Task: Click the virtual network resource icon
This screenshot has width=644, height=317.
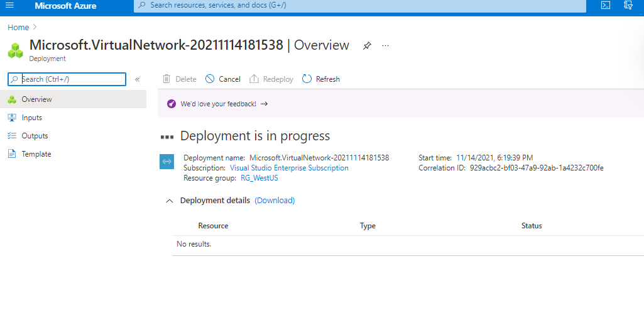Action: tap(166, 162)
